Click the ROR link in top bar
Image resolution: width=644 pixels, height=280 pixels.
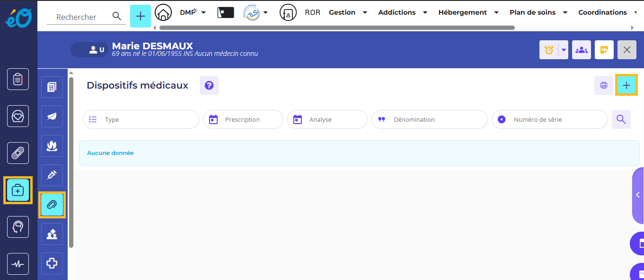click(312, 13)
